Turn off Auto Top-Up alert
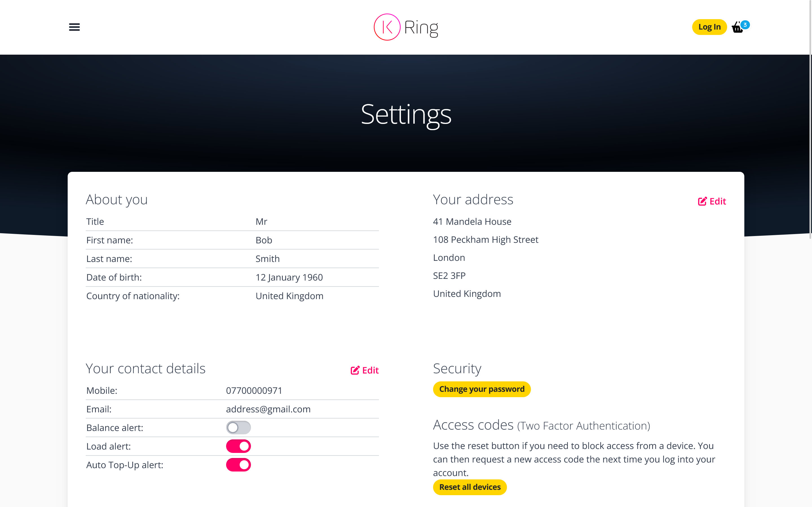 (x=238, y=465)
